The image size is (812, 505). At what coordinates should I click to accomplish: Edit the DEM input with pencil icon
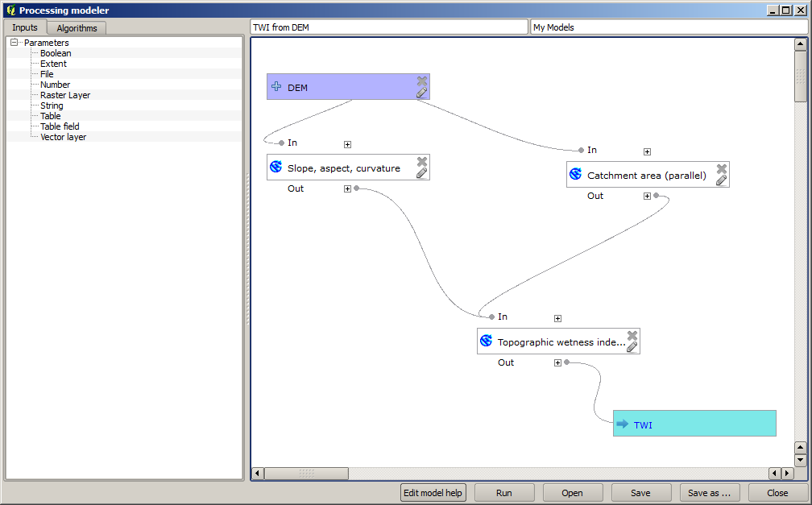click(421, 93)
